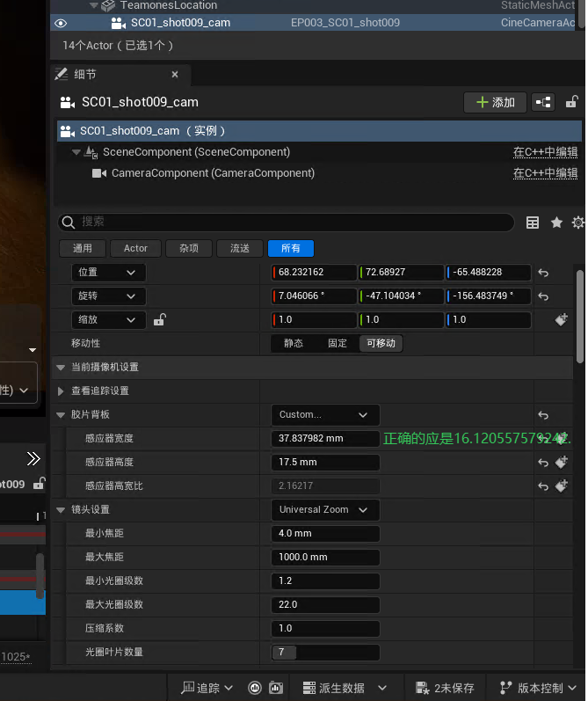Switch to the Actor filter tab
The height and width of the screenshot is (701, 588).
pyautogui.click(x=135, y=248)
